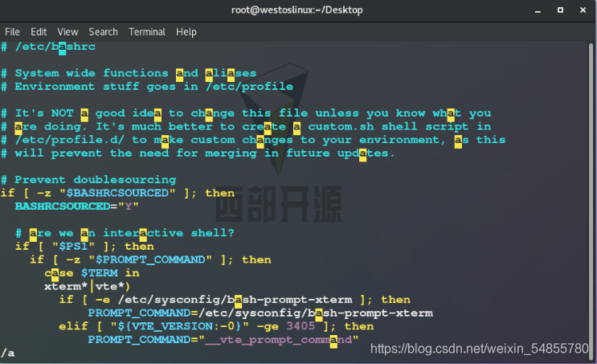Click the word 'environment,' in comment
The image size is (597, 364).
point(403,140)
